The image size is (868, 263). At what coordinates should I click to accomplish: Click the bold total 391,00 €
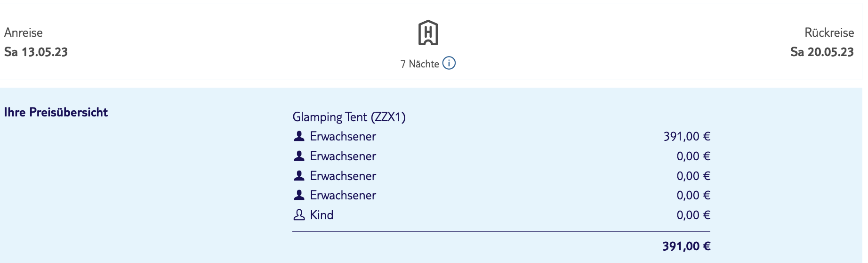pos(686,246)
